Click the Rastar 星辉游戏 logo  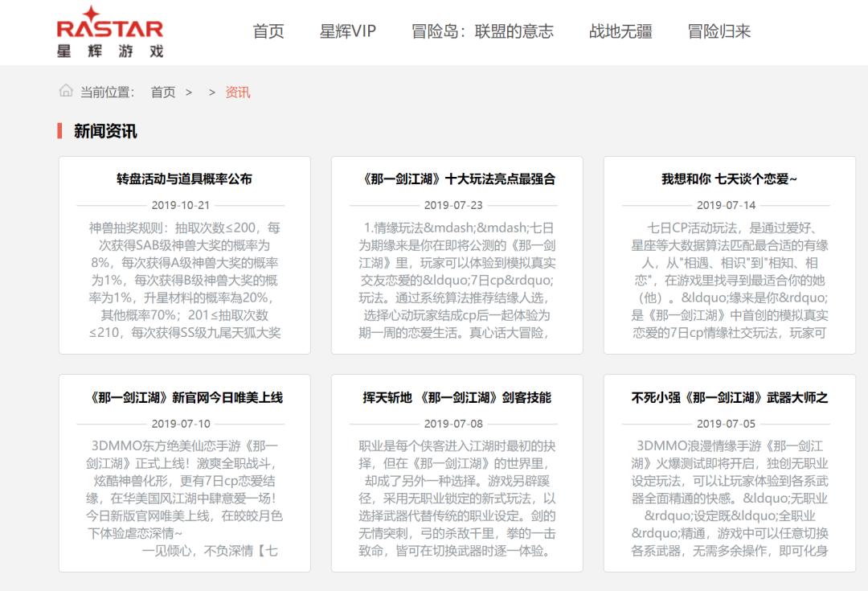110,32
